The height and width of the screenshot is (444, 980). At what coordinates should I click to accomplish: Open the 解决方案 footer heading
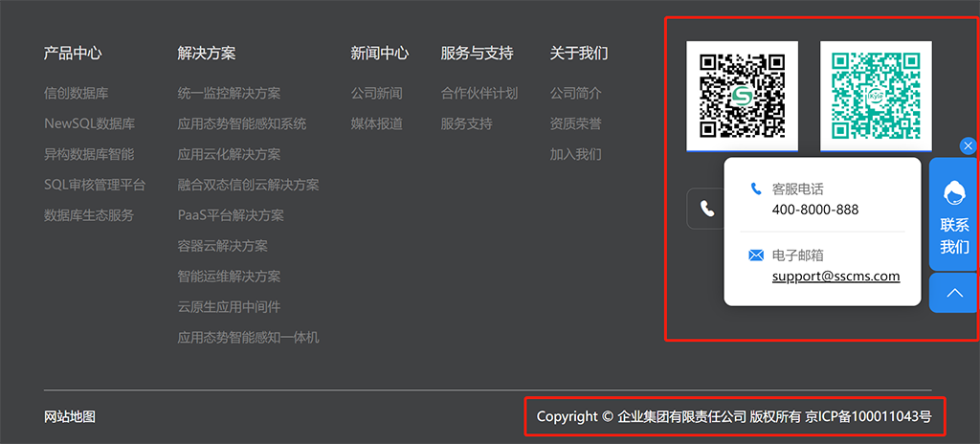[207, 53]
